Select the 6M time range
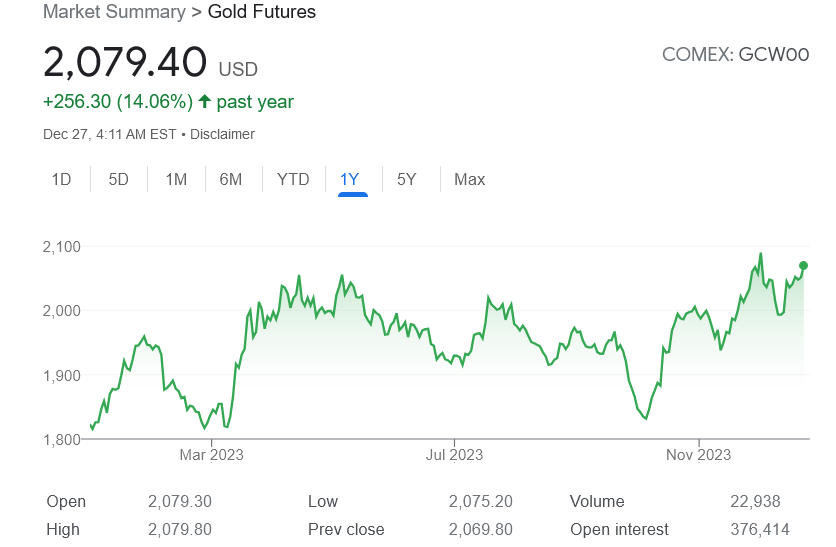This screenshot has height=547, width=836. pyautogui.click(x=231, y=180)
